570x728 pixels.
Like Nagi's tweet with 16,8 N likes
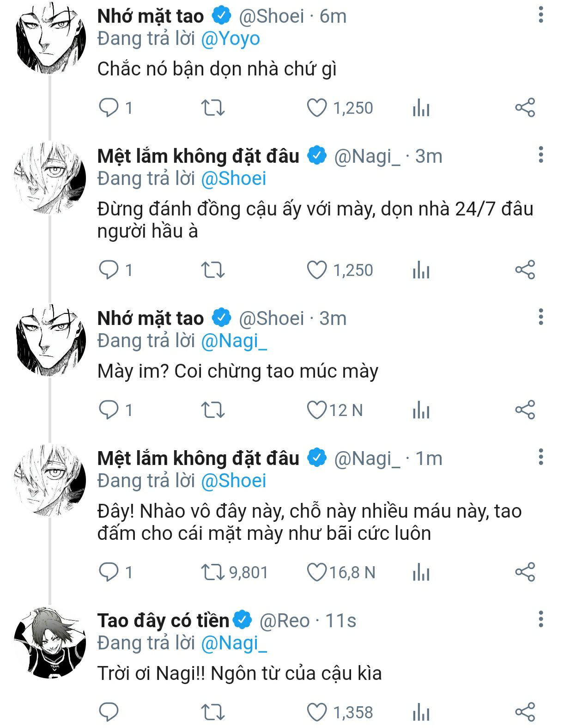pyautogui.click(x=317, y=572)
